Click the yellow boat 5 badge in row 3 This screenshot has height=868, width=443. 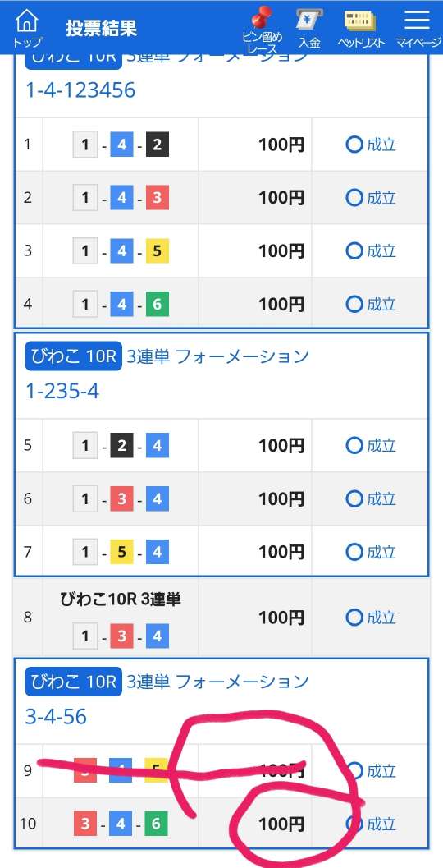point(157,251)
